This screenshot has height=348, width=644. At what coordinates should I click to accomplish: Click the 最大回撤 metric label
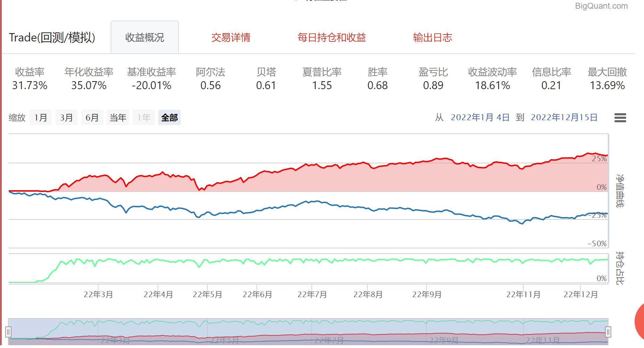[x=607, y=72]
